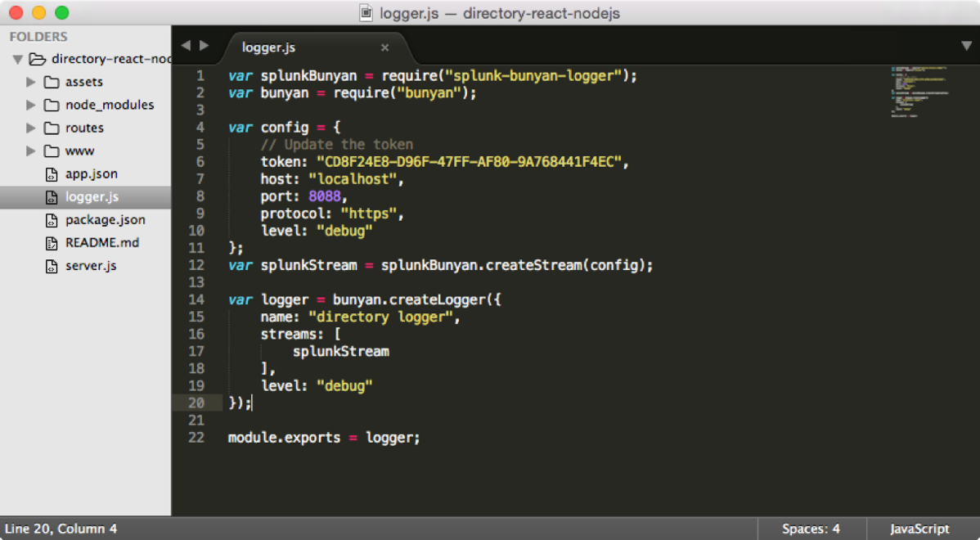The width and height of the screenshot is (980, 540).
Task: Expand the routes folder
Action: [x=30, y=128]
